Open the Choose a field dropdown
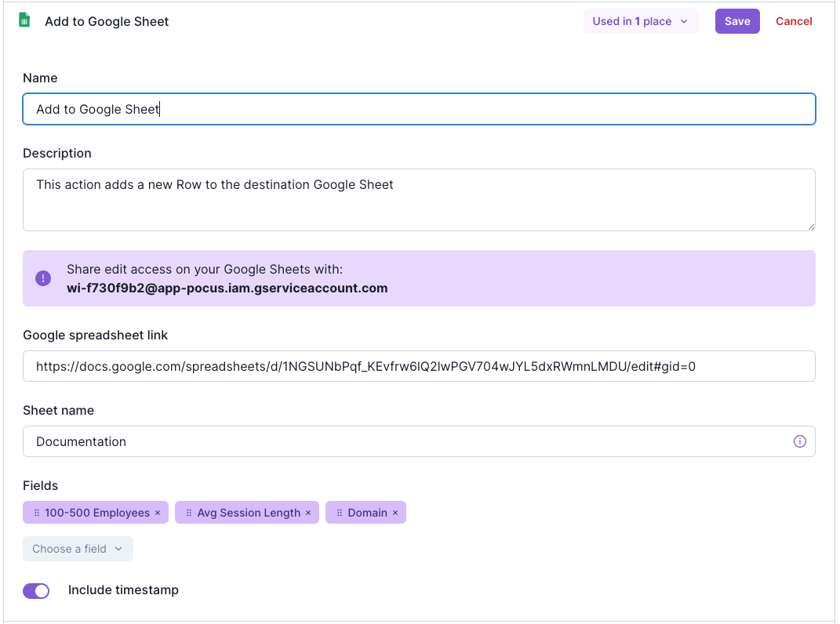Image resolution: width=840 pixels, height=624 pixels. (x=78, y=549)
